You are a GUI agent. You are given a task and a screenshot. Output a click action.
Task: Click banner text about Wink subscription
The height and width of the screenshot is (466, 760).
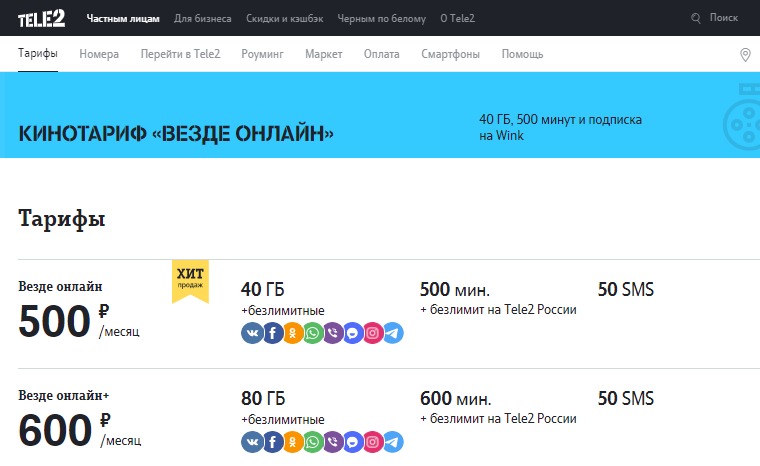coord(560,127)
